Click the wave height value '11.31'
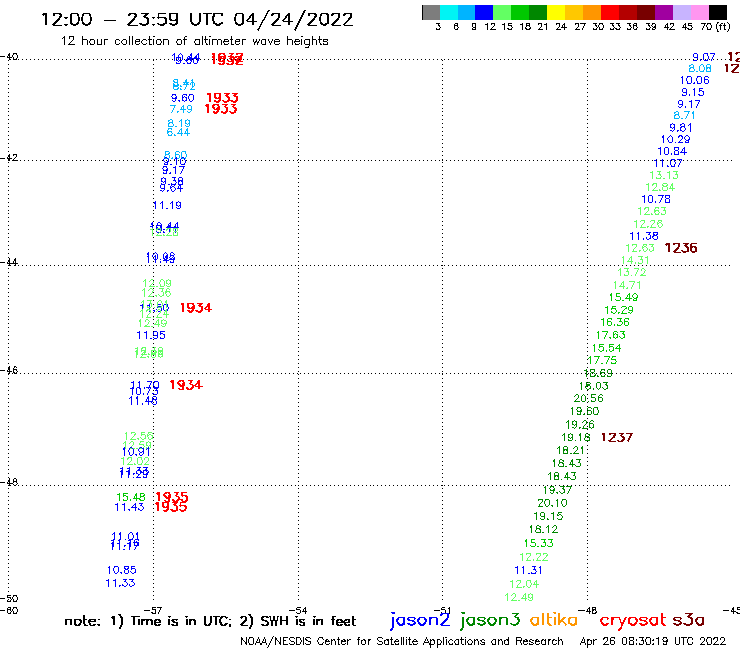The width and height of the screenshot is (740, 650). [529, 570]
